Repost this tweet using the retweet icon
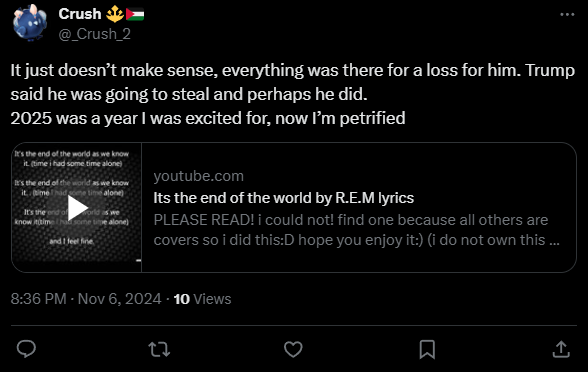588x372 pixels. coord(159,349)
